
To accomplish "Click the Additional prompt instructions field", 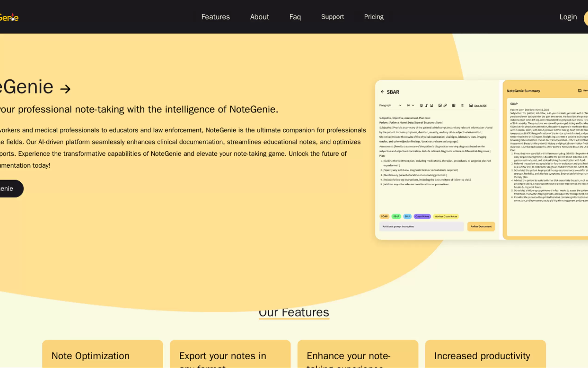I will [422, 226].
